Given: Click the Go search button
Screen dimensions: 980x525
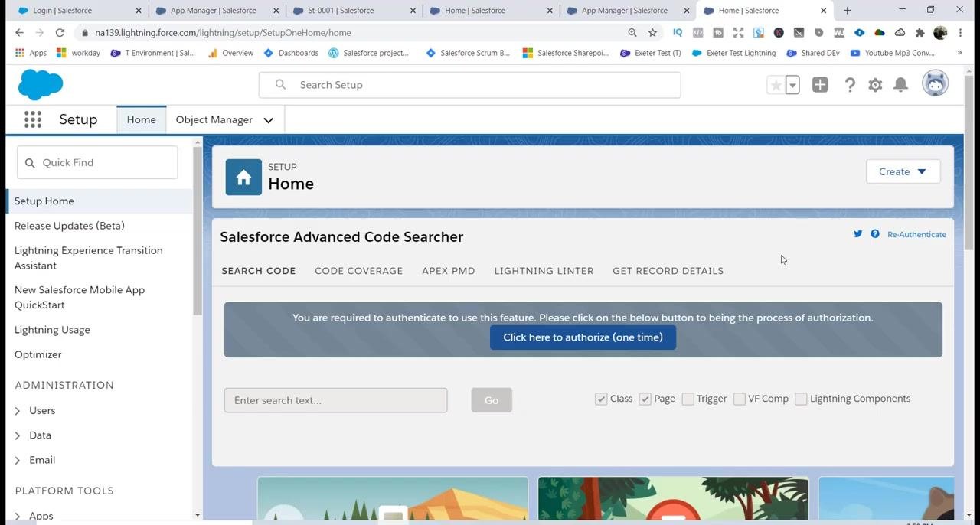Looking at the screenshot, I should 492,400.
